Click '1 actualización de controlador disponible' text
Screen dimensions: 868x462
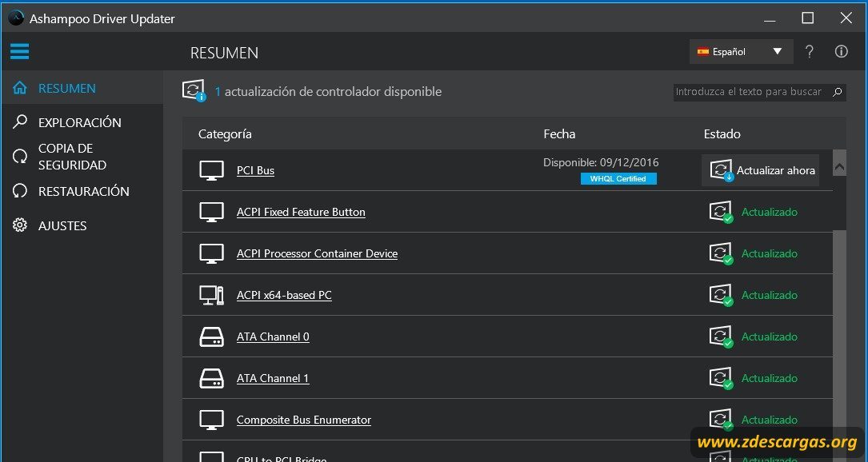(x=328, y=91)
